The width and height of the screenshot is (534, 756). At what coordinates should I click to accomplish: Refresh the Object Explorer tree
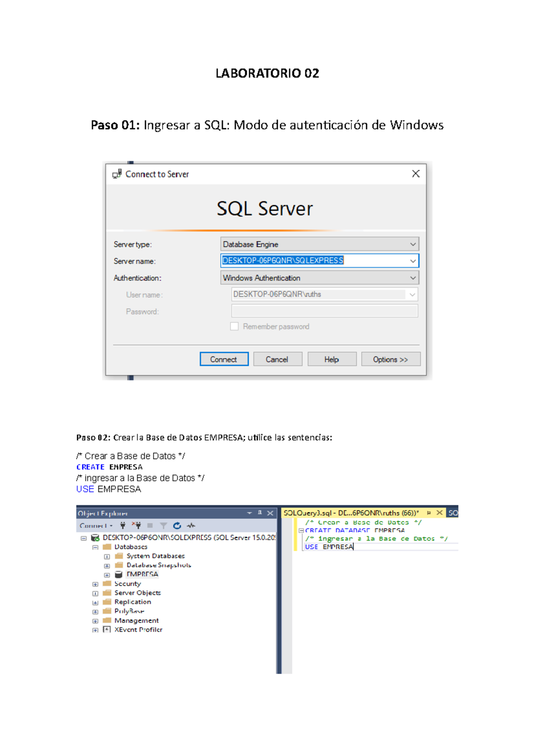[177, 525]
